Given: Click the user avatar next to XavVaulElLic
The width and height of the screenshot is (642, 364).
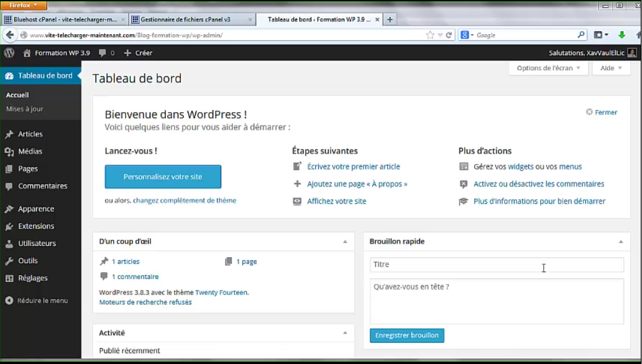Looking at the screenshot, I should [632, 53].
